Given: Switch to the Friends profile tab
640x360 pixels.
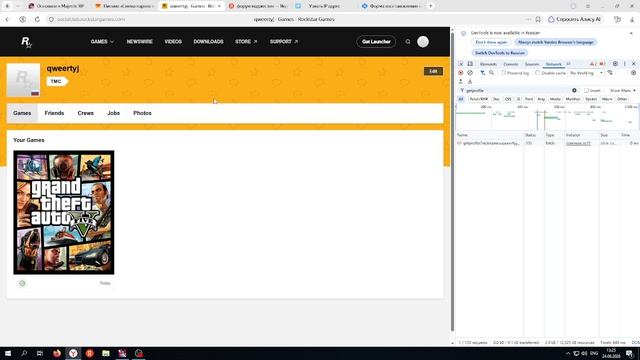Looking at the screenshot, I should click(x=54, y=113).
